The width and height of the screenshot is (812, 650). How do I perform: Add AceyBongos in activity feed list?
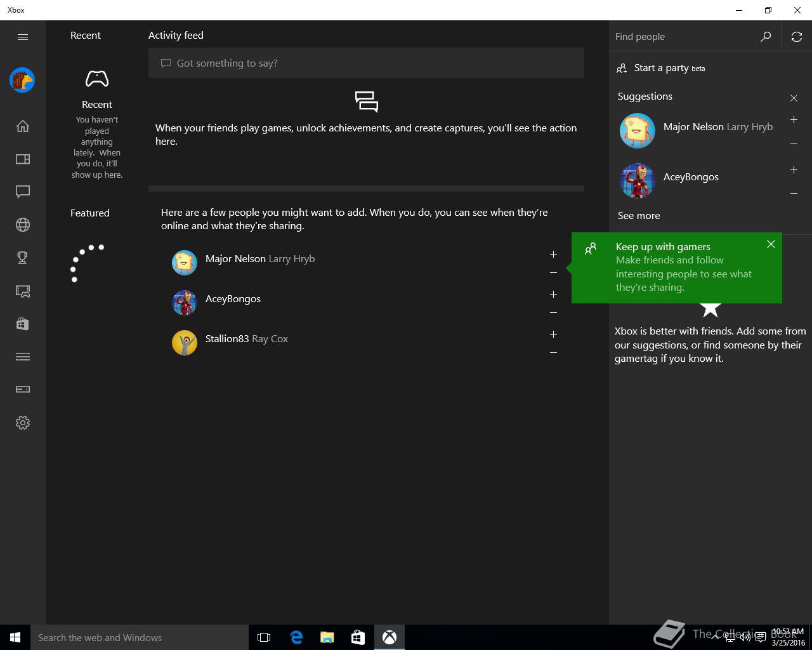click(x=553, y=294)
